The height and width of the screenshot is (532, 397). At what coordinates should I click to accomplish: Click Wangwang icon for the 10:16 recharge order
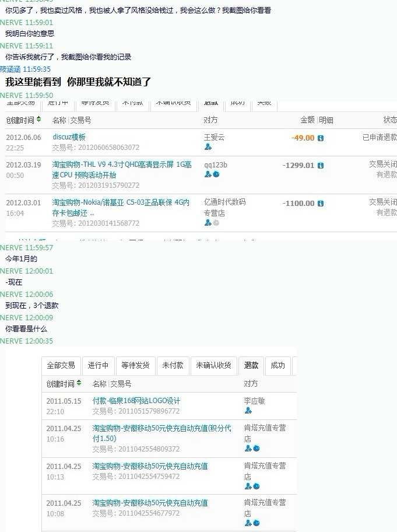click(x=257, y=448)
